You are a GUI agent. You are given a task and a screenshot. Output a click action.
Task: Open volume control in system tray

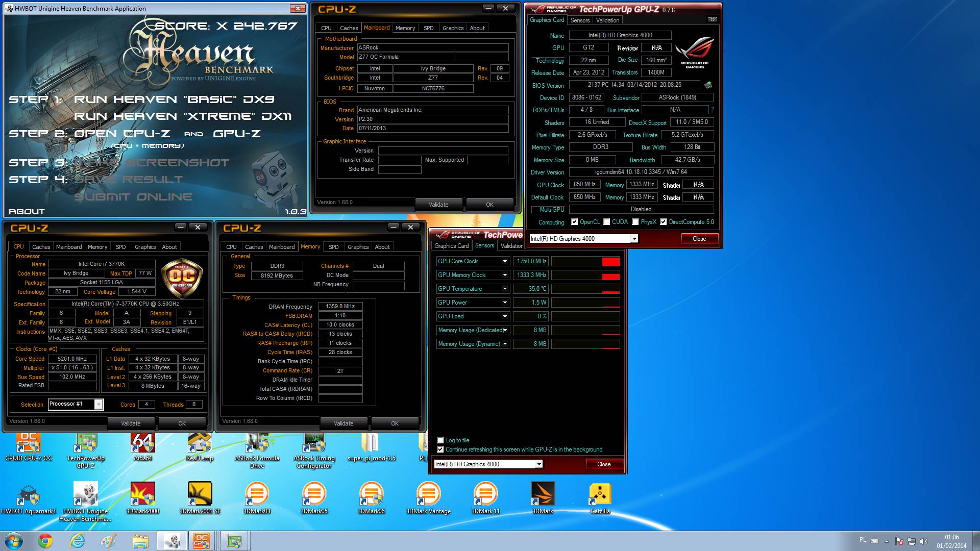pyautogui.click(x=923, y=541)
